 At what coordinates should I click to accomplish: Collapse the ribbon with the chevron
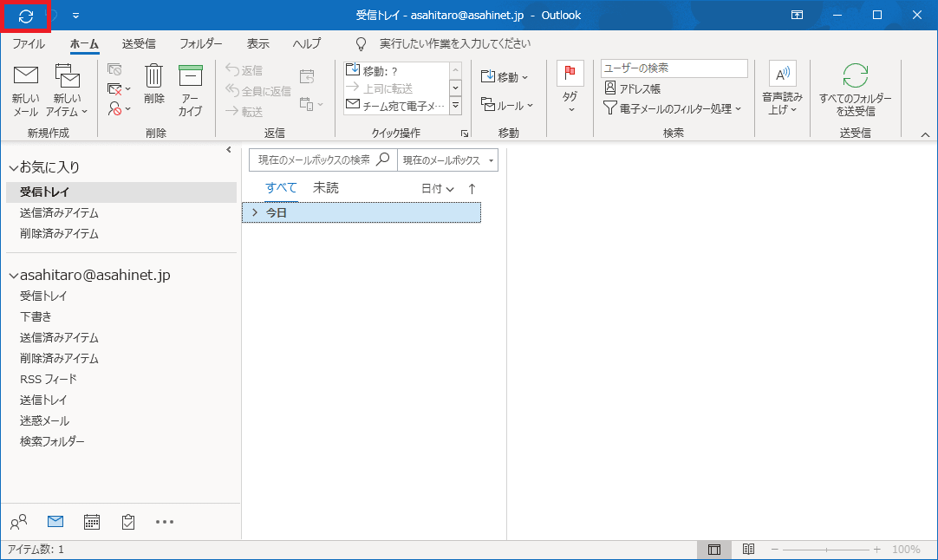(x=925, y=134)
